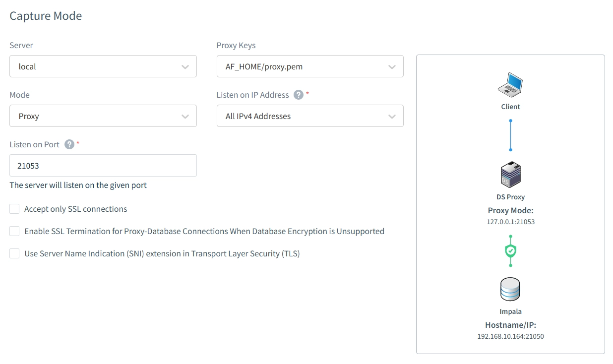Check Use Server Name Indication (SNI) option
The image size is (613, 364).
[x=14, y=253]
